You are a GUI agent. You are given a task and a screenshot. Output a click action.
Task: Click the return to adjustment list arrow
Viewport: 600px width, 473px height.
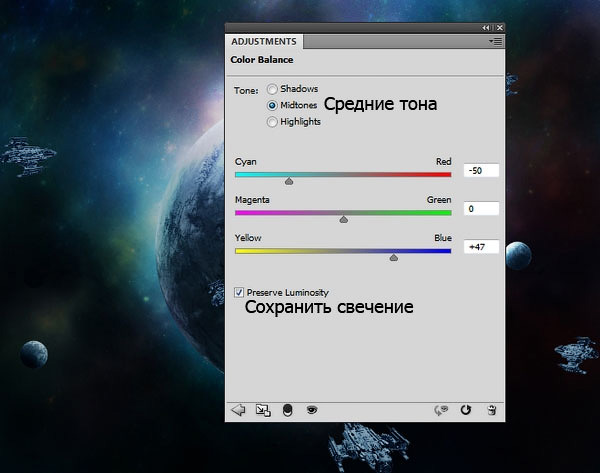[x=238, y=409]
